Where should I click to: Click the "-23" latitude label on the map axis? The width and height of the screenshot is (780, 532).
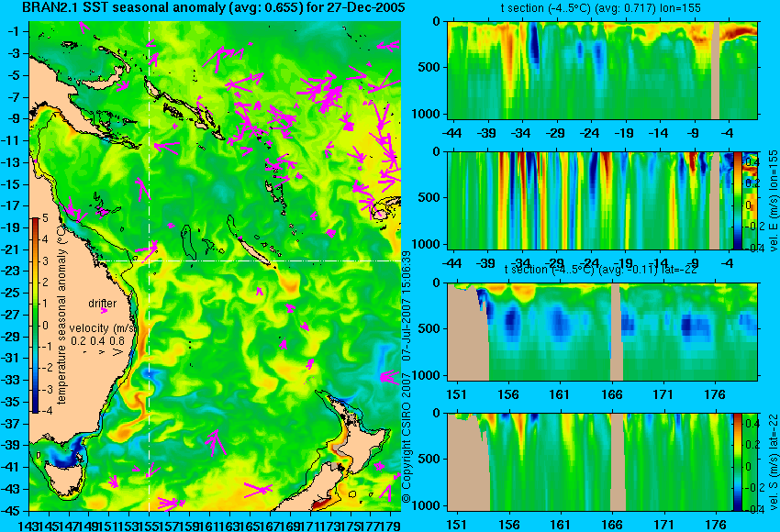pos(12,271)
